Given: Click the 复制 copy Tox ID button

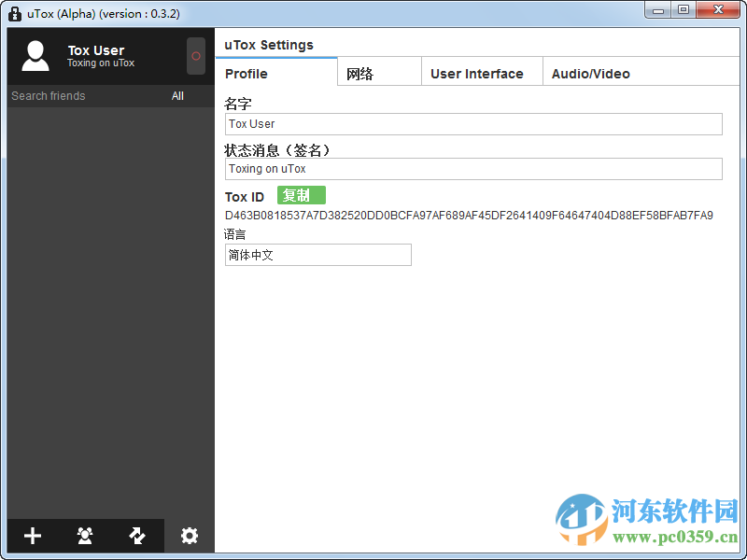Looking at the screenshot, I should (301, 195).
